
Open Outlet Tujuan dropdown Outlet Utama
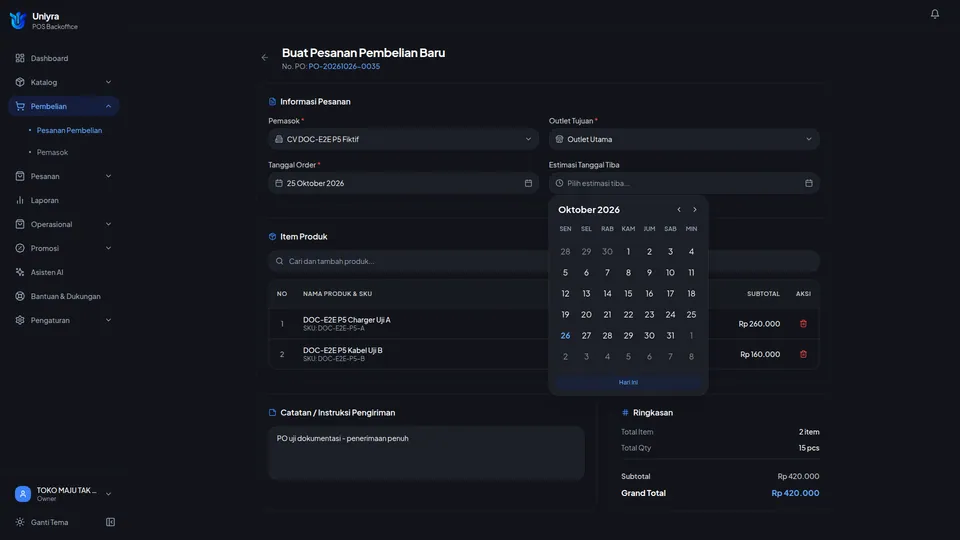(x=684, y=139)
